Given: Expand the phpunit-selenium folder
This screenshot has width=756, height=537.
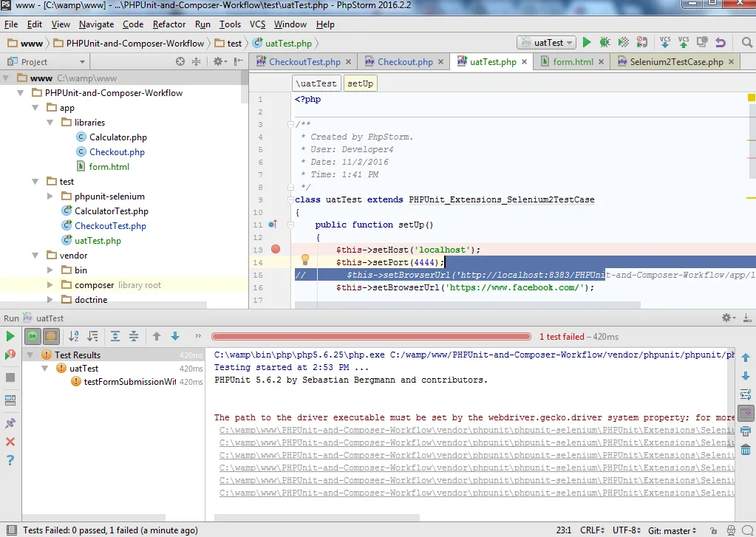Looking at the screenshot, I should 50,196.
